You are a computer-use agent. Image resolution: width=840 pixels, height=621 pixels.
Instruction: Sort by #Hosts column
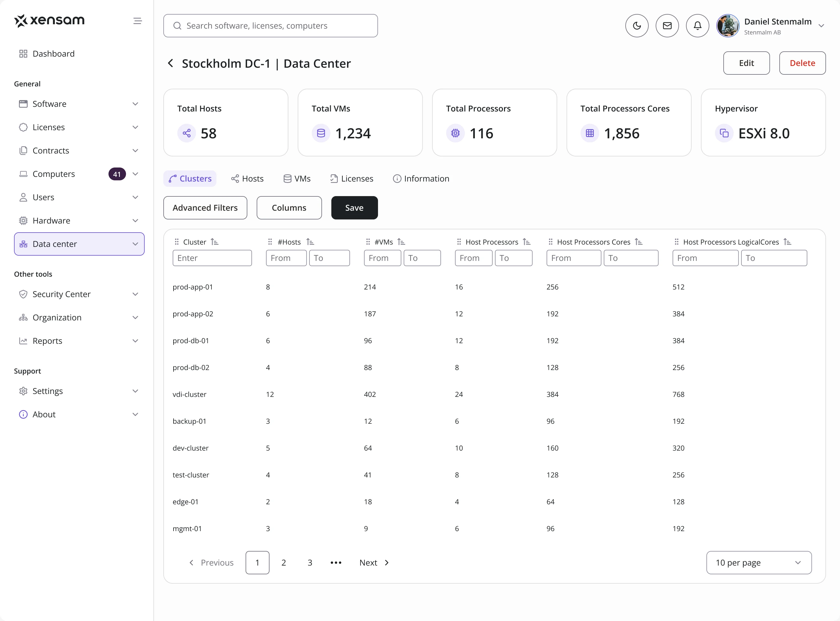point(310,242)
